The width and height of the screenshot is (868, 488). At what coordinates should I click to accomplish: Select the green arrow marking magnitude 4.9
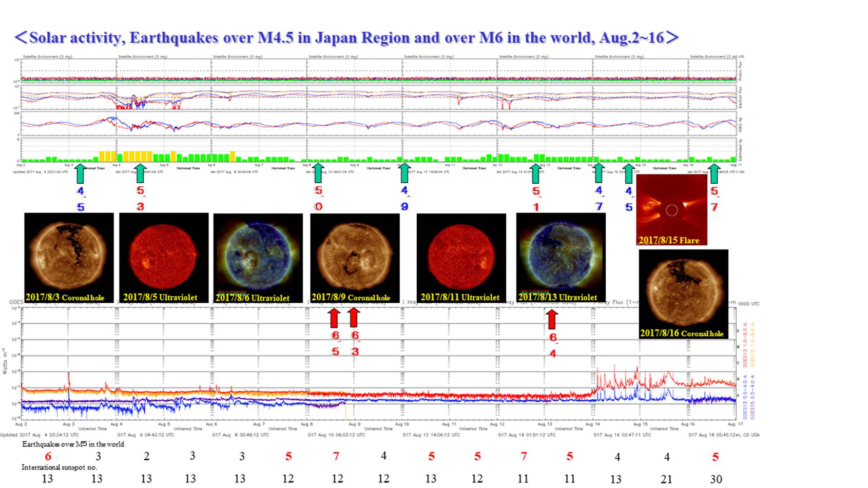(404, 173)
